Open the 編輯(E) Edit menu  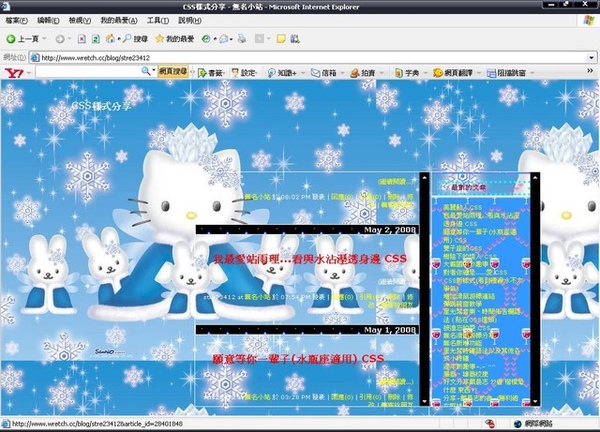[x=48, y=20]
